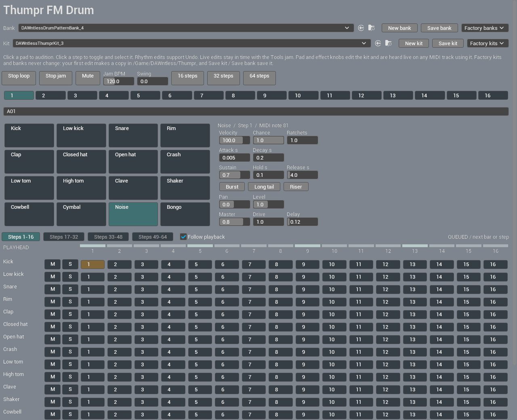Select the Open hat drum pad
Screen dimensions: 517x420
133,162
